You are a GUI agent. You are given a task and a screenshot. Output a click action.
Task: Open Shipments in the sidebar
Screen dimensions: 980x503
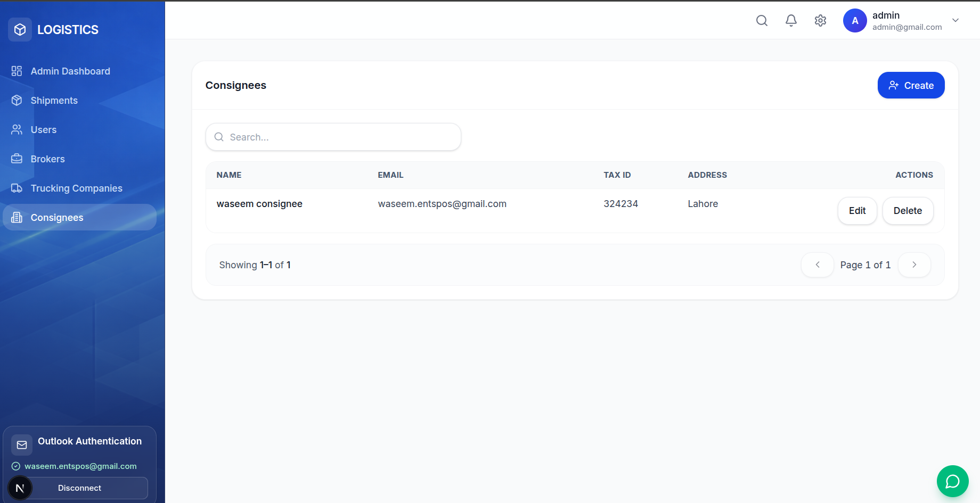point(79,101)
